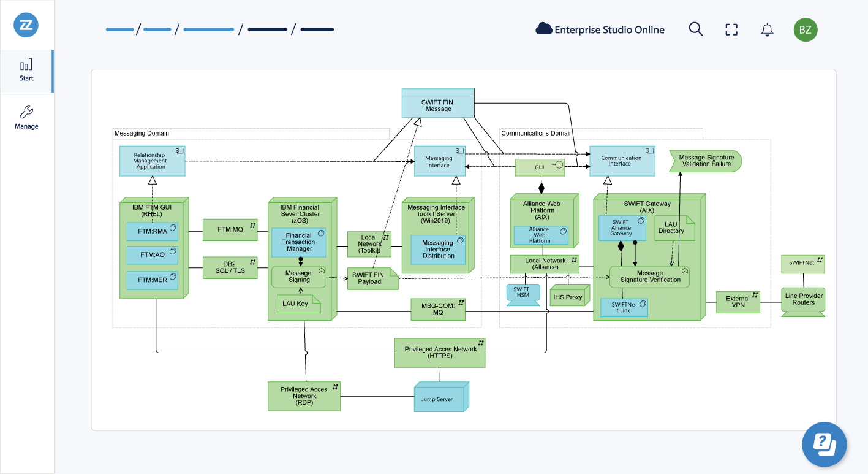Select the Start tab in sidebar

(x=26, y=71)
